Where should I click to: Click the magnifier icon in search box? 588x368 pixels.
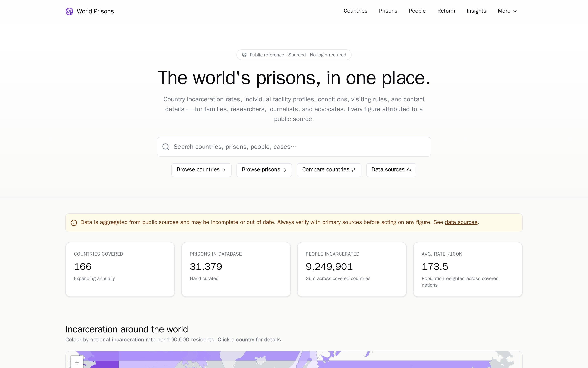pyautogui.click(x=166, y=147)
